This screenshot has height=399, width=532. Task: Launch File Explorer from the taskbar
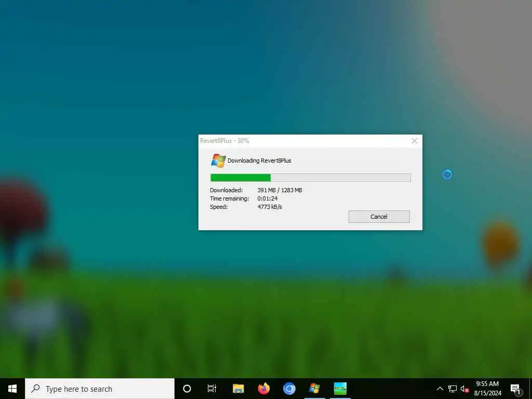pyautogui.click(x=238, y=389)
